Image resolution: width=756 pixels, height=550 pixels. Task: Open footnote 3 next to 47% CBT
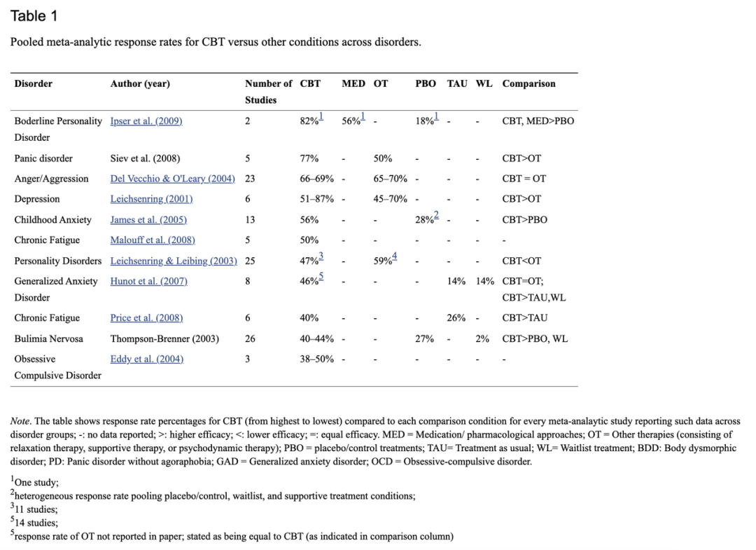pos(321,256)
